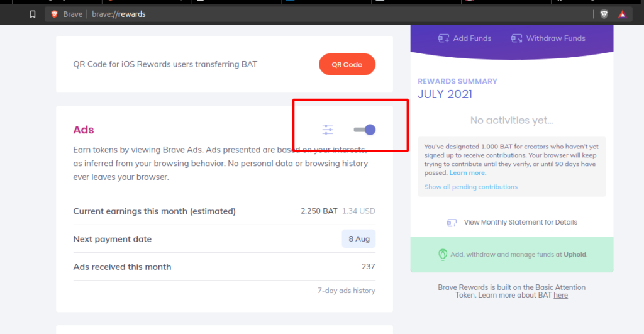Click the orange QR Code button

(347, 65)
